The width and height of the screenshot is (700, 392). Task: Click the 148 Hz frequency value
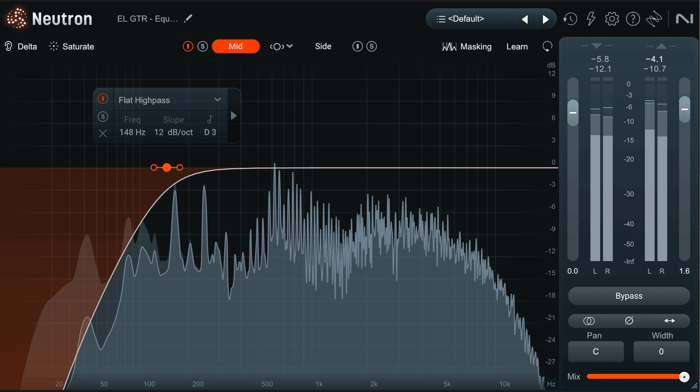click(x=132, y=132)
